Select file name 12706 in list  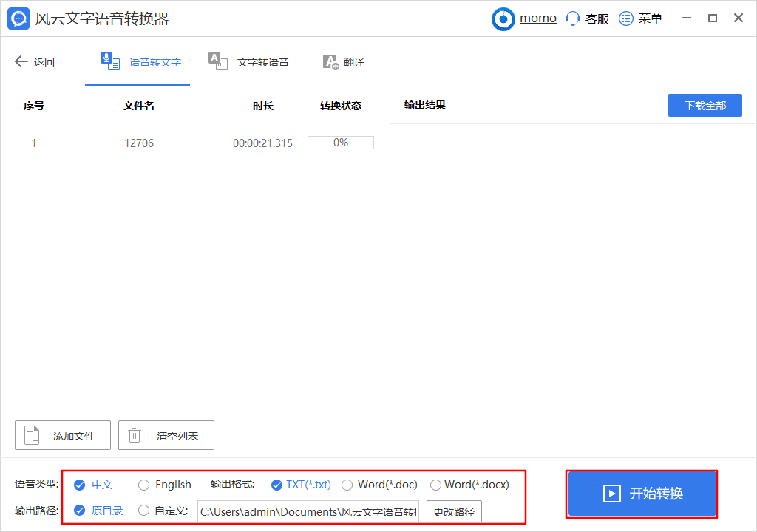point(139,143)
